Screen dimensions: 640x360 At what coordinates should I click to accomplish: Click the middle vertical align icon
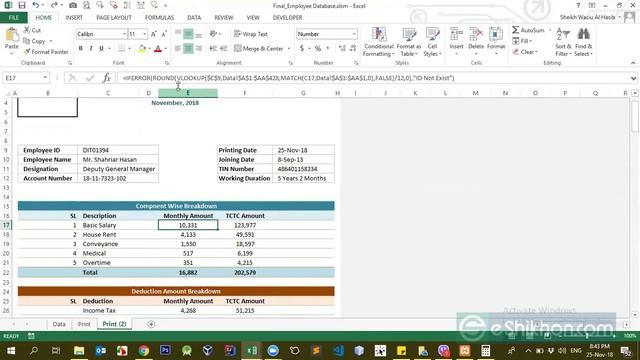point(188,34)
